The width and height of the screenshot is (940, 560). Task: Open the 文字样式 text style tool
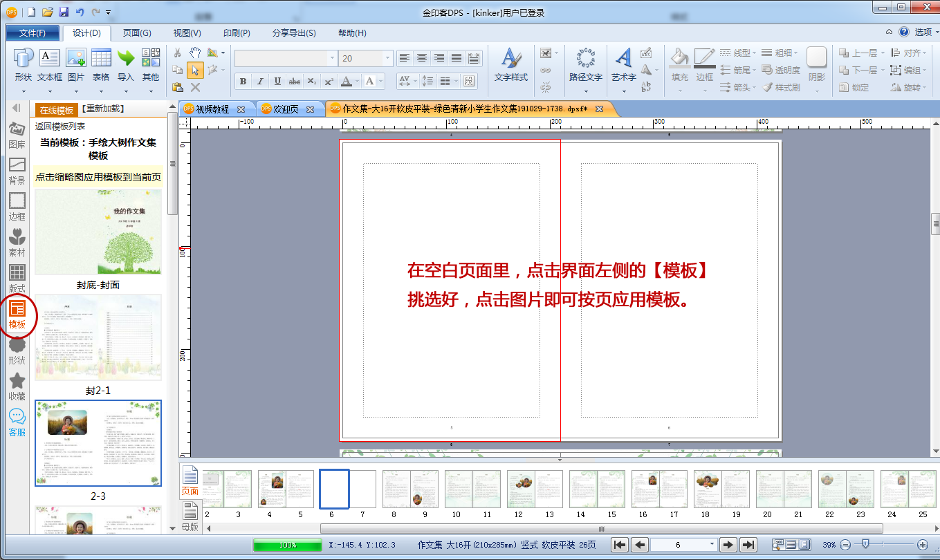(511, 65)
